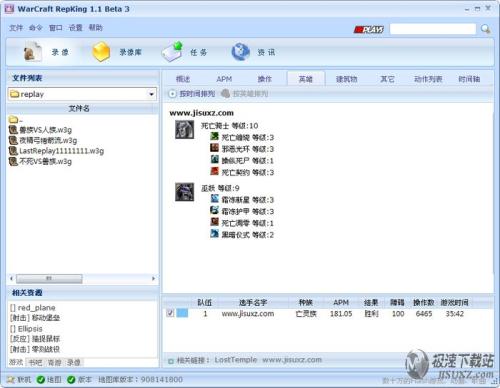Select the 游戏 tab under related resources
The height and width of the screenshot is (388, 500).
16,362
